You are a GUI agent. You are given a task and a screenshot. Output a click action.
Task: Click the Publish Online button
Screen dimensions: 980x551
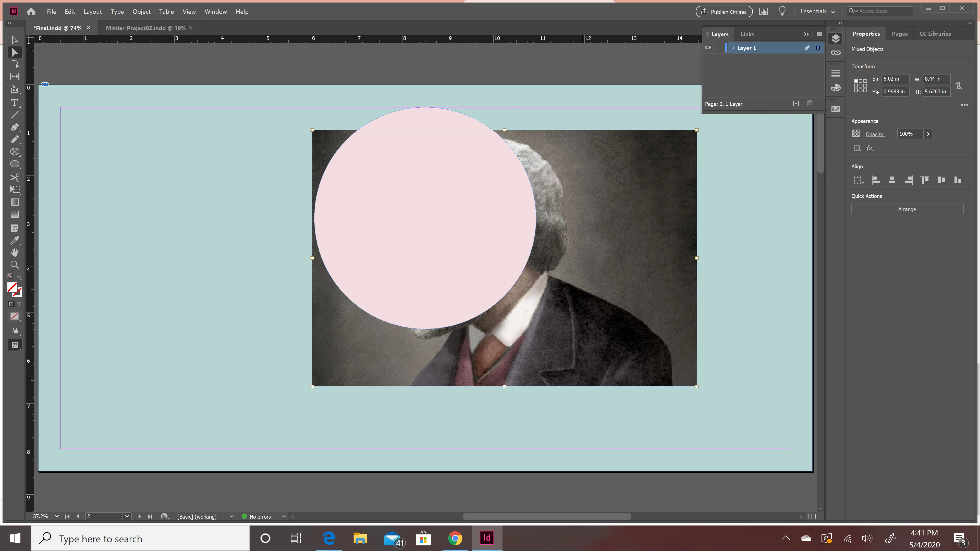coord(724,11)
